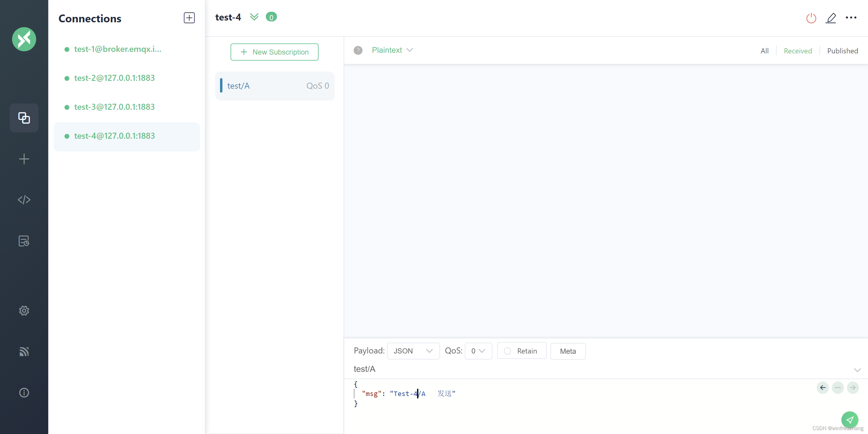Select the test-4@127.0.0.1:1883 connection
The image size is (868, 434).
pos(127,136)
